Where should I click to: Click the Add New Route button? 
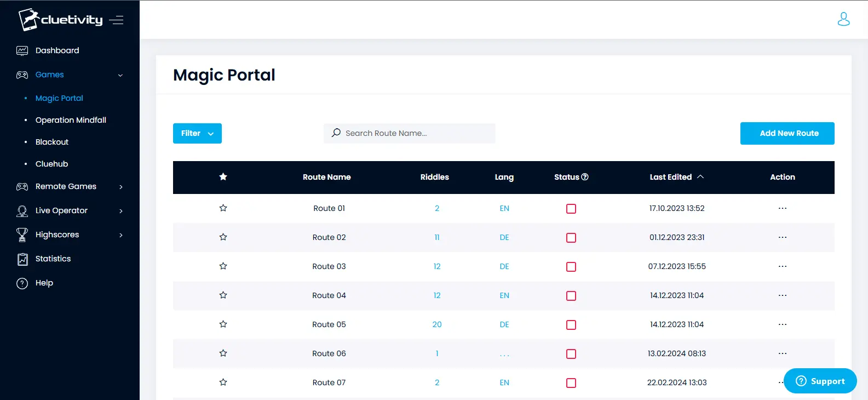pos(787,133)
